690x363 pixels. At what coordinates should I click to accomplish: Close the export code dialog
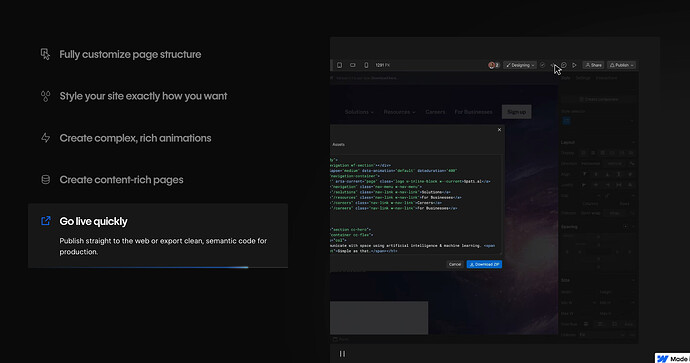tap(499, 130)
